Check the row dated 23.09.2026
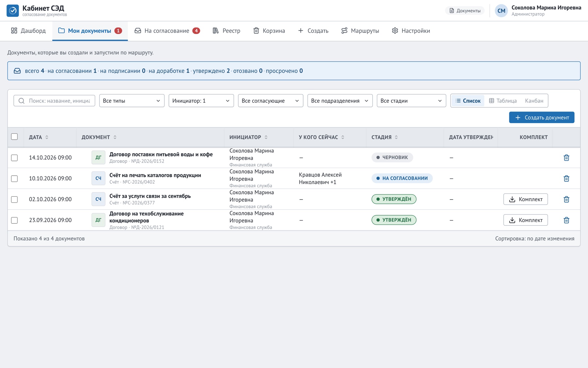The height and width of the screenshot is (368, 588). click(14, 220)
